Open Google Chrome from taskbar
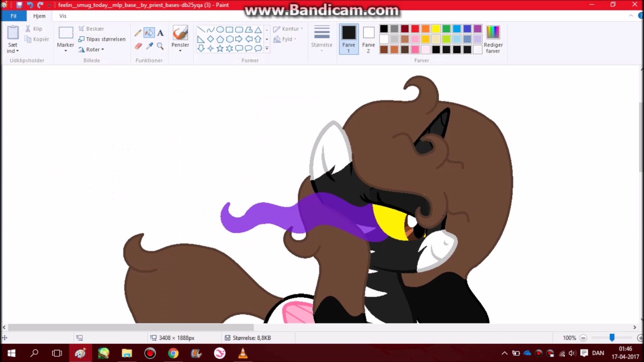This screenshot has height=362, width=644. point(173,353)
